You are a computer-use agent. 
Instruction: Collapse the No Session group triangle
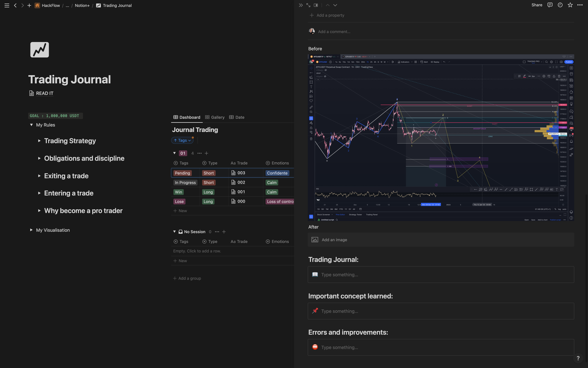(174, 232)
